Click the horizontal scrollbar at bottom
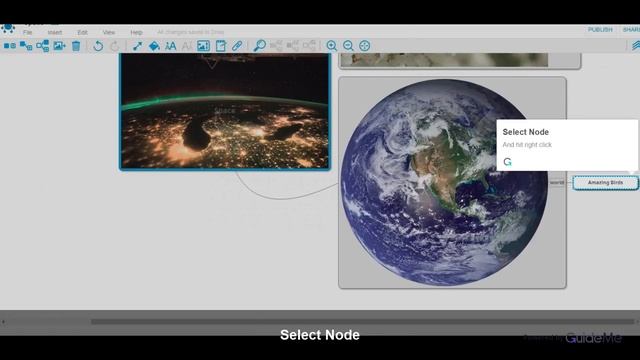This screenshot has width=640, height=360. (x=362, y=322)
